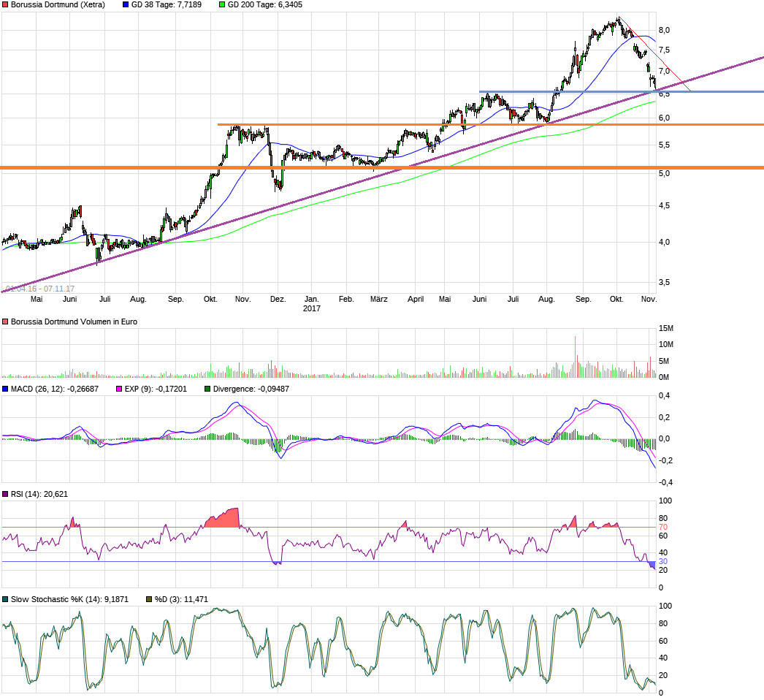Click the 'GD 200 Tage: 6,3405' label

(x=265, y=5)
